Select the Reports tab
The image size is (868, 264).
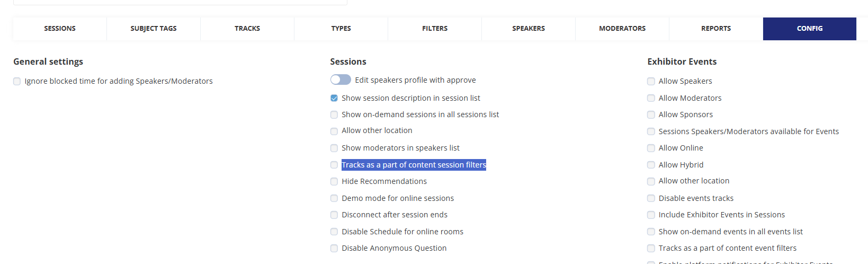point(716,29)
